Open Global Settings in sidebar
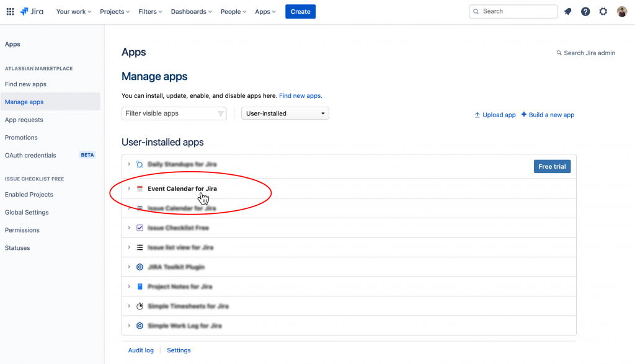The image size is (635, 364). pyautogui.click(x=27, y=213)
